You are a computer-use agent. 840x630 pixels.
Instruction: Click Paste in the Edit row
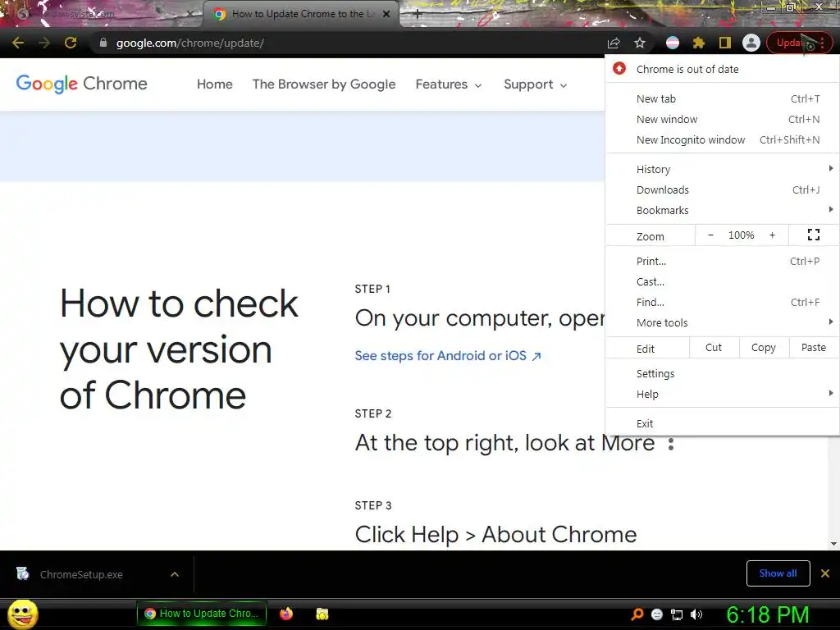(814, 348)
